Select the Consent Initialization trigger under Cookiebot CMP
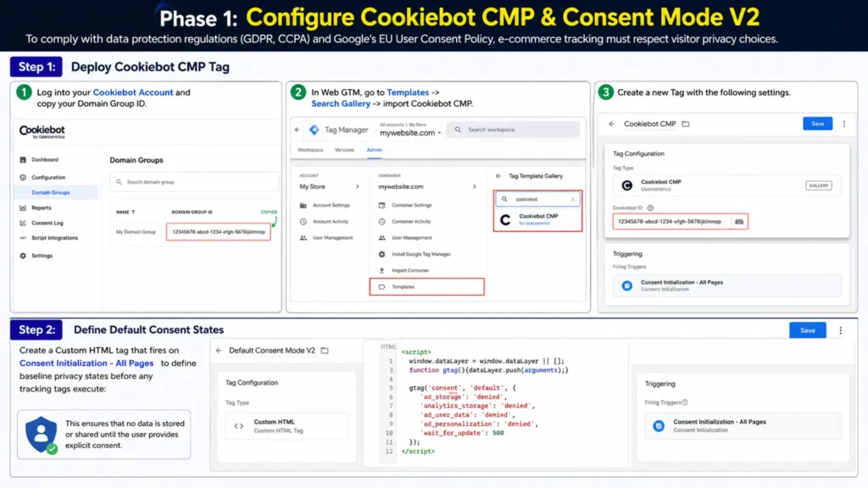The height and width of the screenshot is (488, 868). point(726,286)
